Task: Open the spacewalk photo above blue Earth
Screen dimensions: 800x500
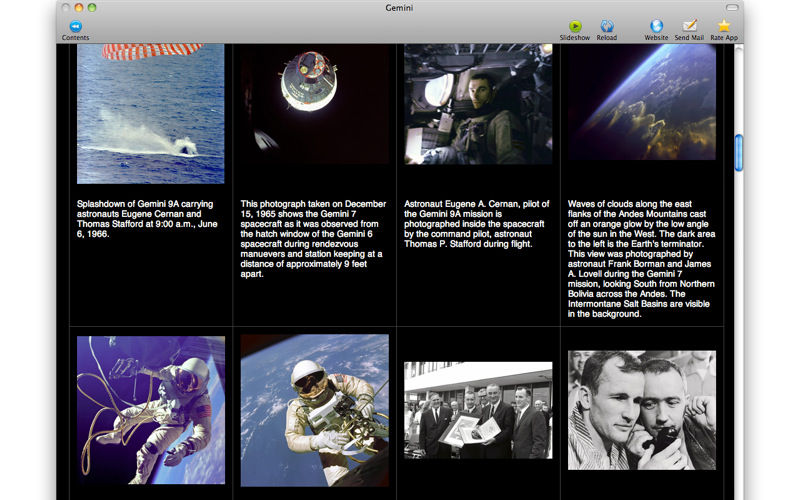Action: point(314,410)
